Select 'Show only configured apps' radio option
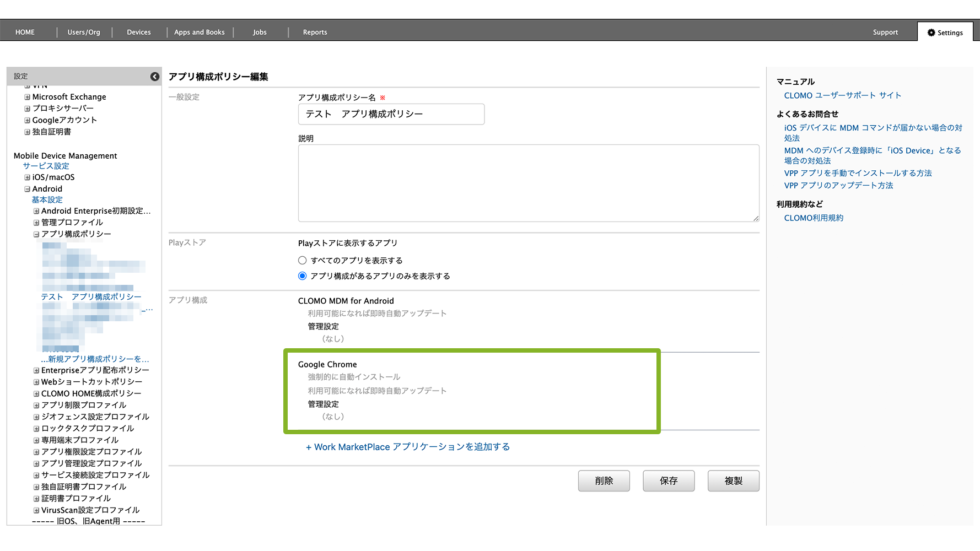 [302, 276]
